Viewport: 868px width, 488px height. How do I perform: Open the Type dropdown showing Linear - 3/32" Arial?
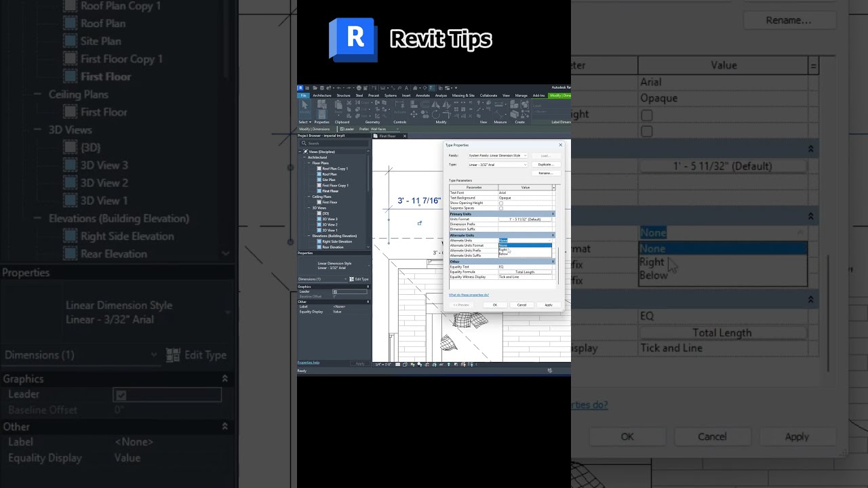[498, 165]
